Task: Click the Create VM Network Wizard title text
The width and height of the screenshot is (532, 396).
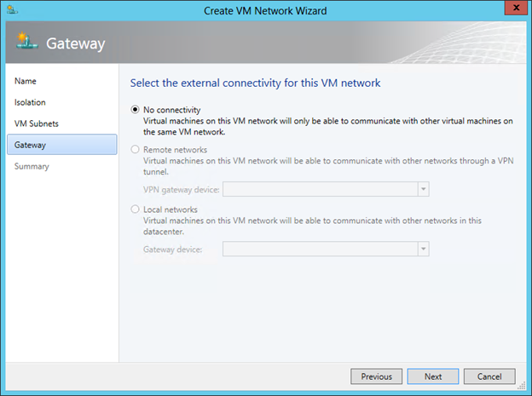Action: click(x=266, y=10)
